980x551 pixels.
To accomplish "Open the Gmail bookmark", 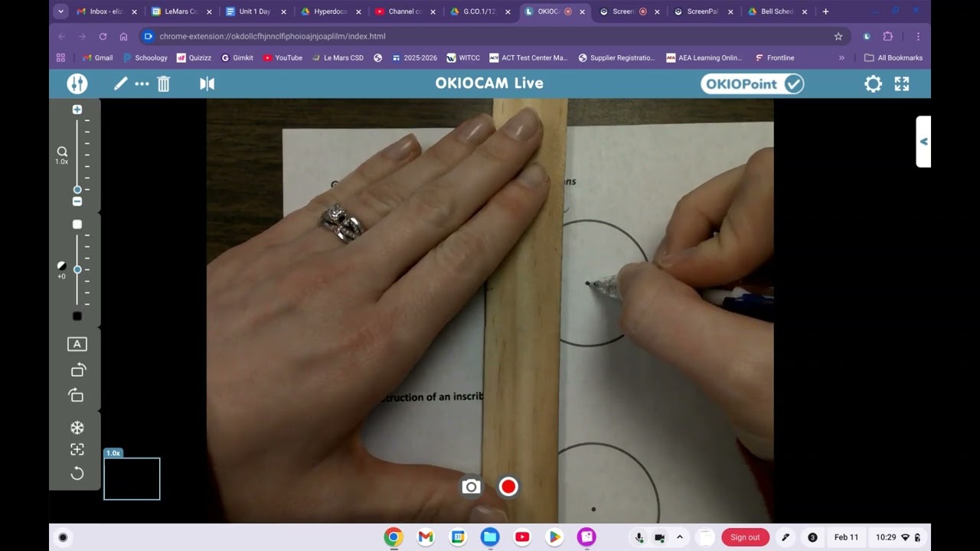I will pyautogui.click(x=97, y=57).
